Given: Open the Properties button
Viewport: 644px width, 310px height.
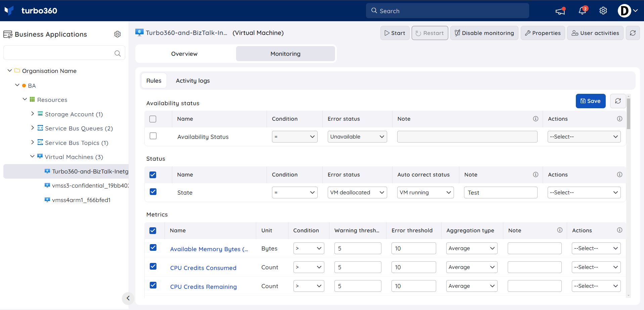Looking at the screenshot, I should (x=543, y=33).
